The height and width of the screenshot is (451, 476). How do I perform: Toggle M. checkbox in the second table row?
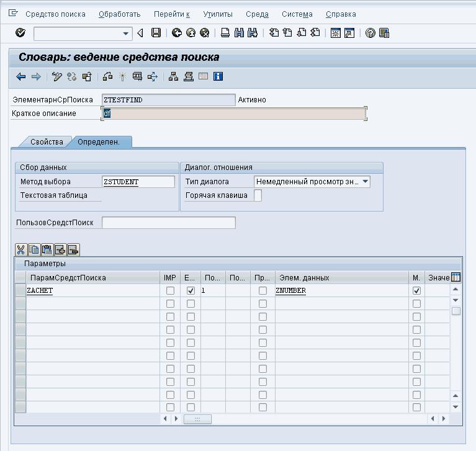point(416,303)
